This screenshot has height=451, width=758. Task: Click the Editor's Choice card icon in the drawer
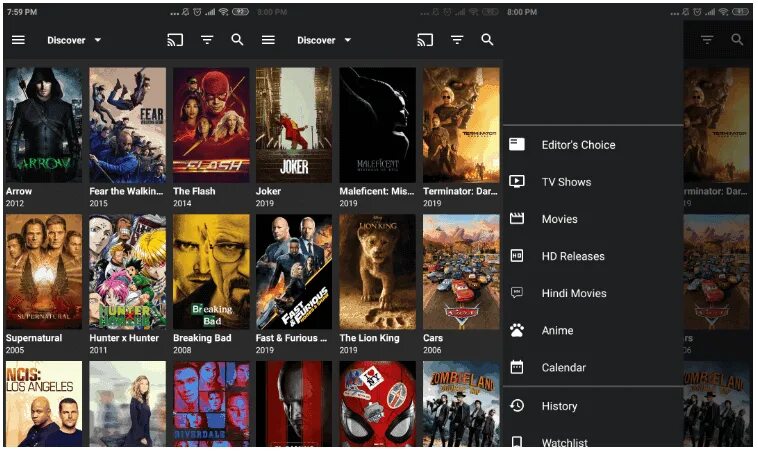[x=517, y=144]
